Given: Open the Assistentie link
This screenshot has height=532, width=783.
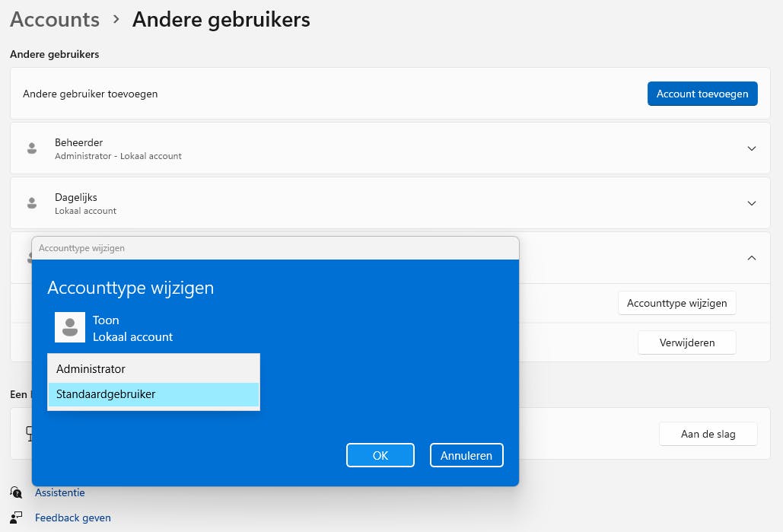Looking at the screenshot, I should click(60, 492).
